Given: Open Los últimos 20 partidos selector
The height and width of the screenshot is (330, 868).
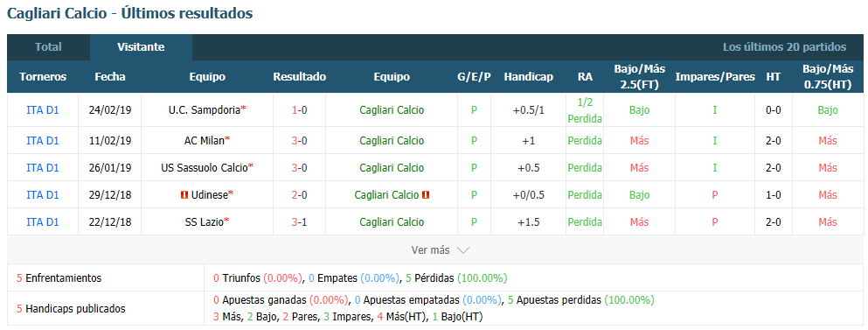Looking at the screenshot, I should pyautogui.click(x=784, y=47).
